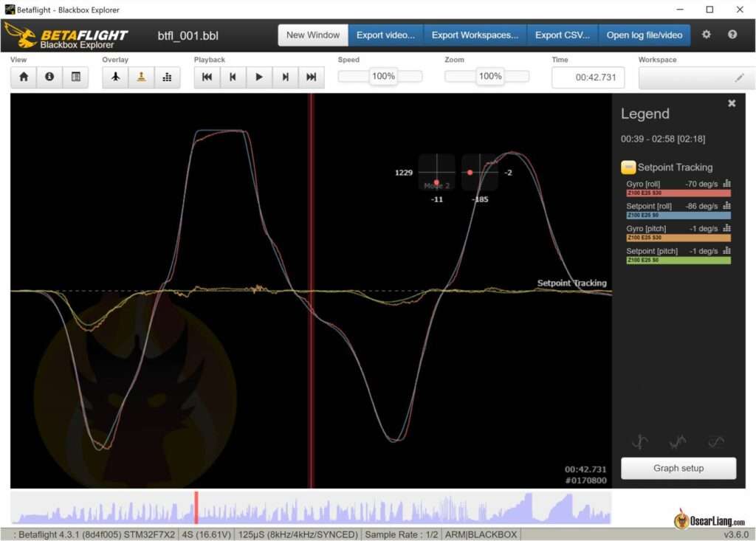Step back one frame
Image resolution: width=756 pixels, height=541 pixels.
pos(233,77)
